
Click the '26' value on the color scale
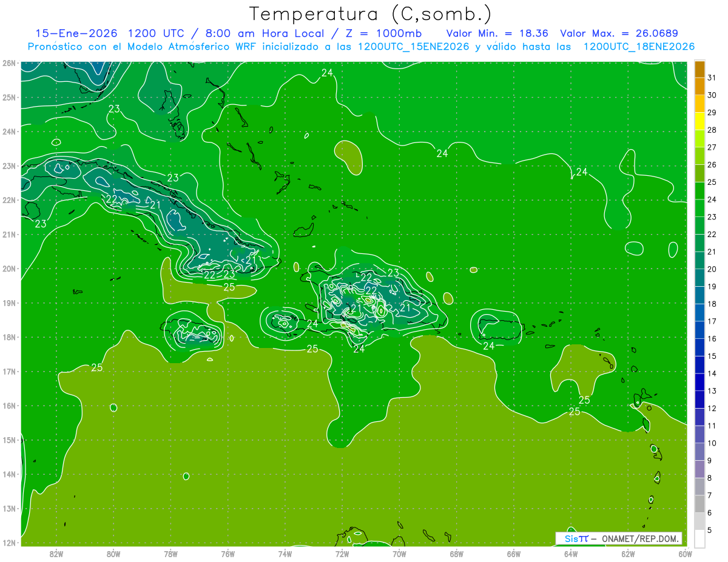click(712, 164)
